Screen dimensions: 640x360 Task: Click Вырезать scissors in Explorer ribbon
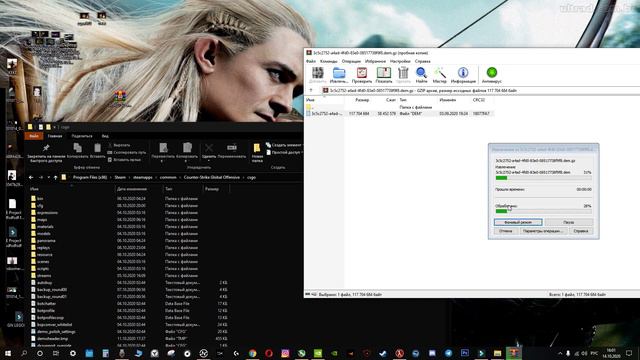(x=119, y=145)
